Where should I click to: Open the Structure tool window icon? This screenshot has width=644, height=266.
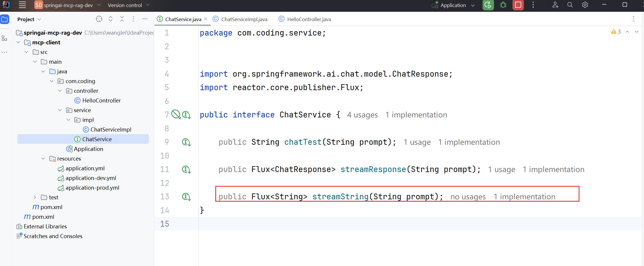[4, 38]
